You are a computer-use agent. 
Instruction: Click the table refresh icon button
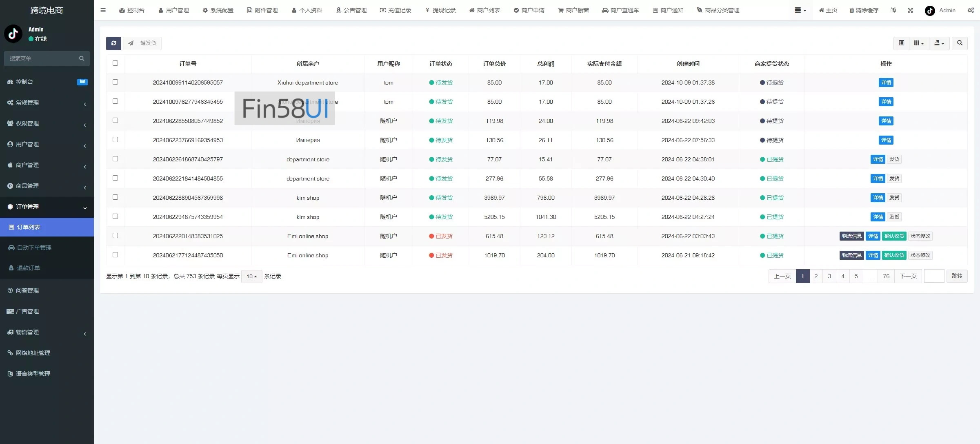click(113, 43)
